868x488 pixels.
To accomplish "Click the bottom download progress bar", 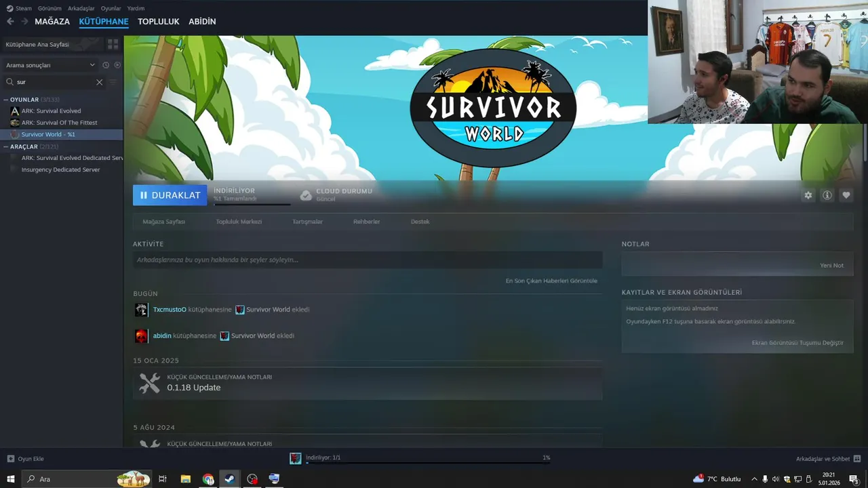I will point(428,463).
